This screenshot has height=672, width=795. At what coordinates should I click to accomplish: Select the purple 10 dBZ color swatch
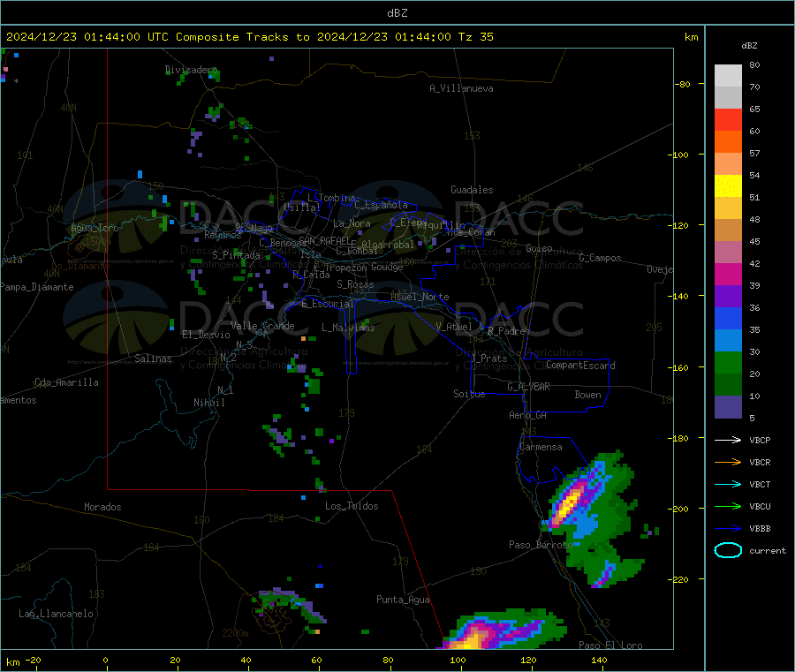(x=728, y=406)
